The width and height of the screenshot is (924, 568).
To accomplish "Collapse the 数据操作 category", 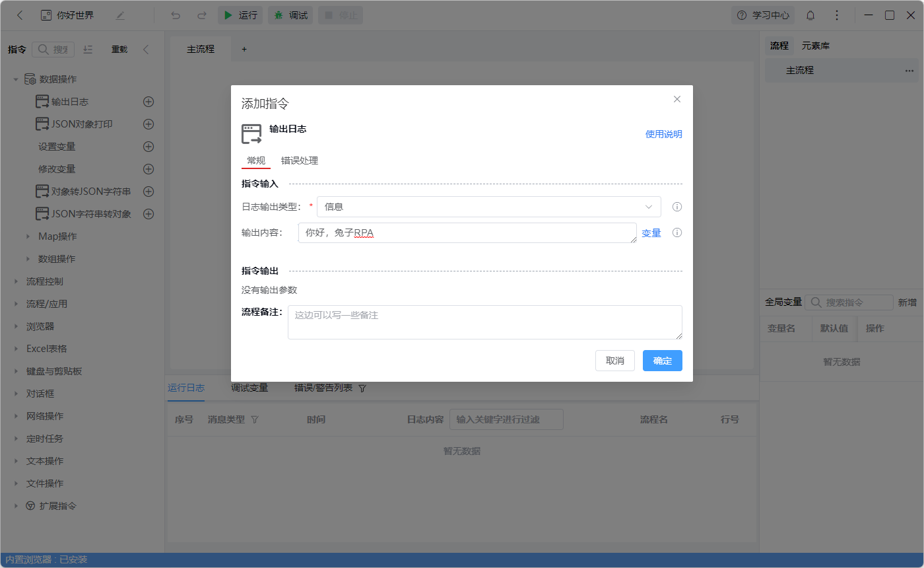I will (x=16, y=79).
